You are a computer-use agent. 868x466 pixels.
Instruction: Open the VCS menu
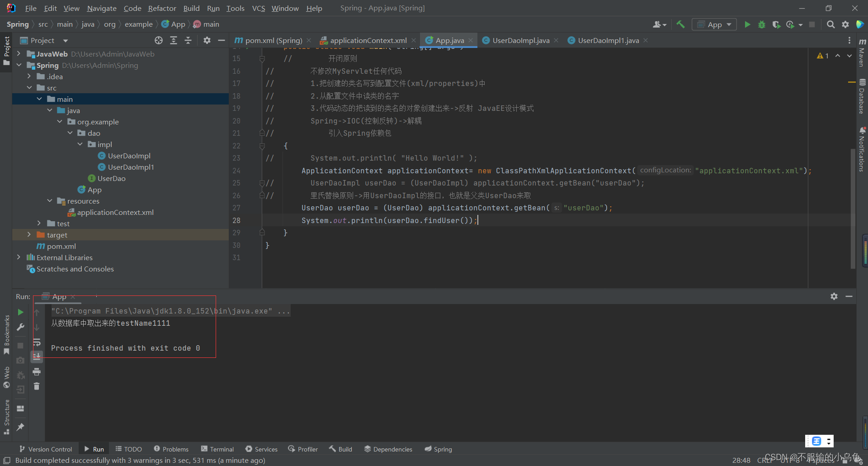[259, 8]
